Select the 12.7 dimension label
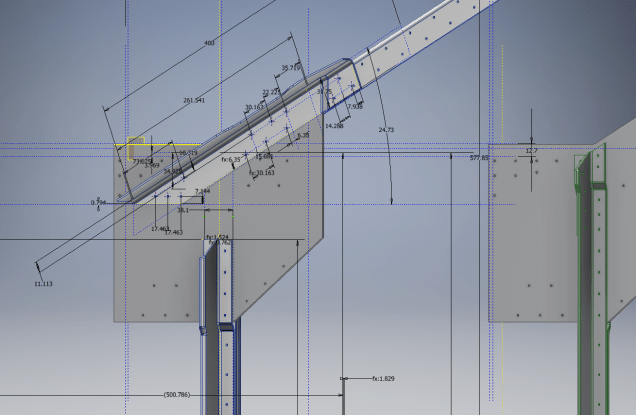Image resolution: width=636 pixels, height=415 pixels. 531,151
